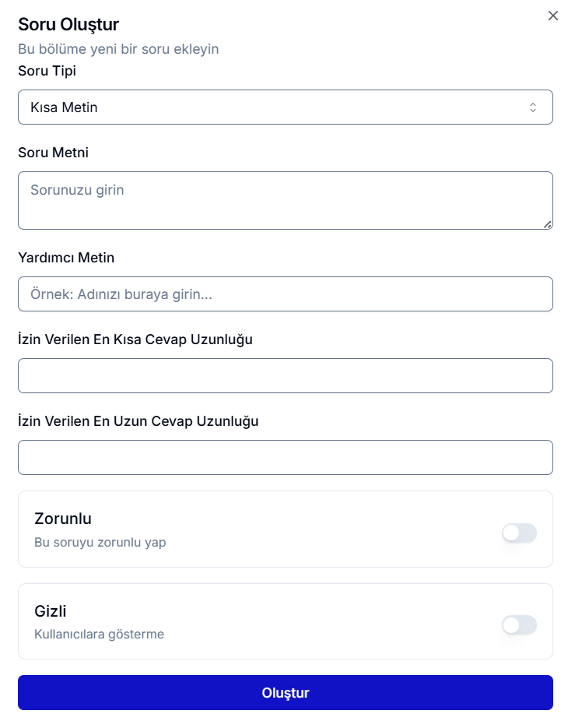Image resolution: width=568 pixels, height=728 pixels.
Task: Click the İzin Verilen En Kısa Cevap Uzunluğu label
Action: pos(135,339)
